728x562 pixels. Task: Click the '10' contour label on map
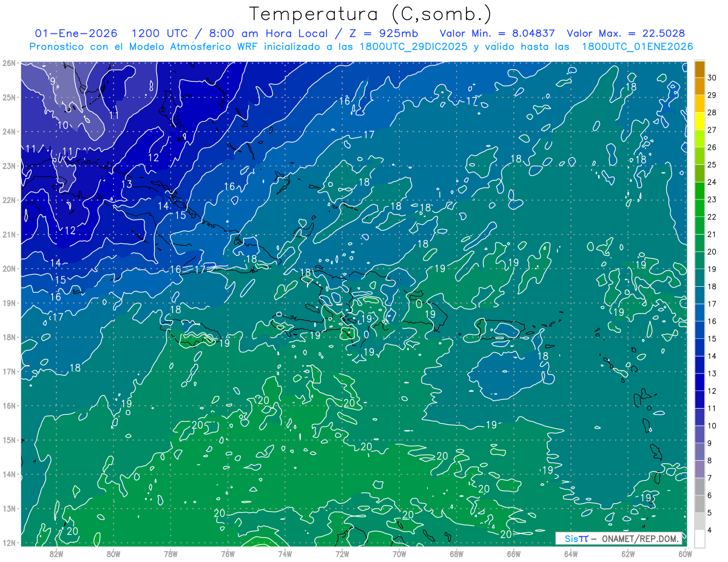point(62,125)
